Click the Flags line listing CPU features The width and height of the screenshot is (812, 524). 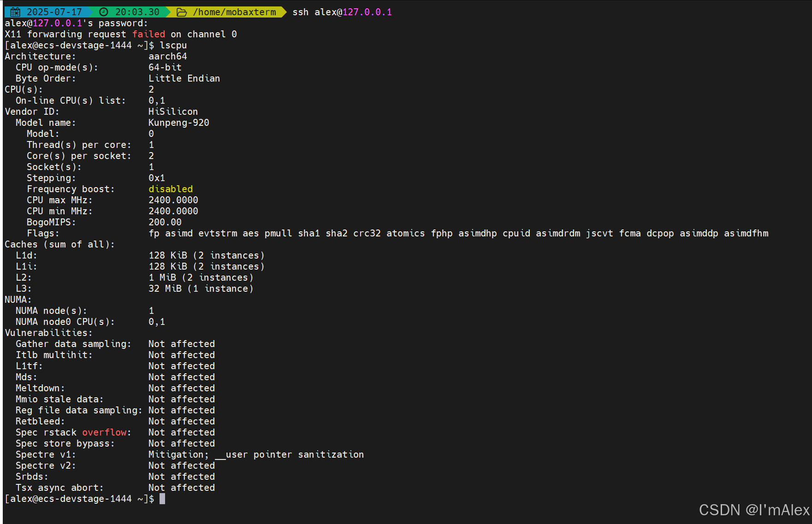458,233
